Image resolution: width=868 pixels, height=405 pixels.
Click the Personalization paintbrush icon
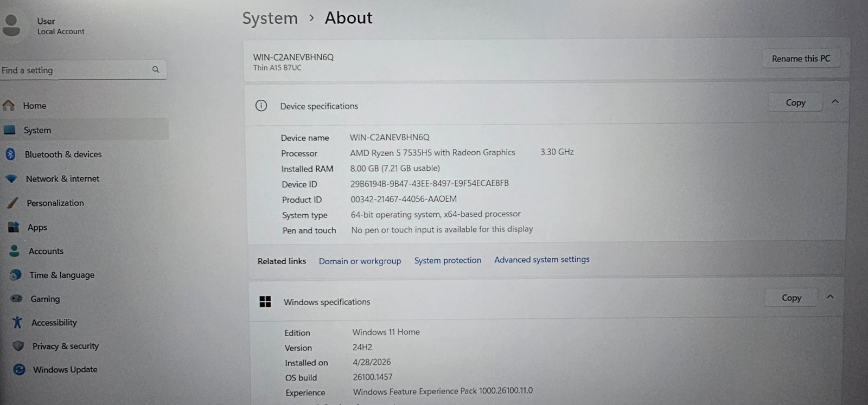click(12, 203)
